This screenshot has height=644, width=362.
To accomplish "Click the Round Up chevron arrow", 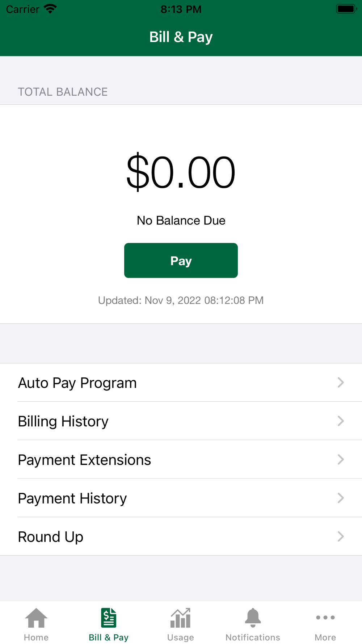I will 340,536.
